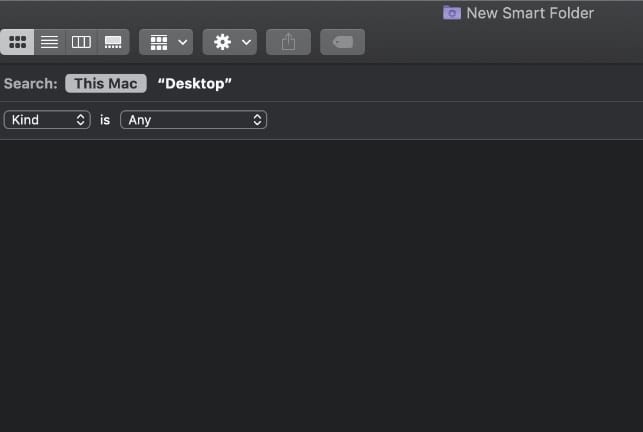The height and width of the screenshot is (432, 643).
Task: Expand the Action menu chevron
Action: (x=246, y=42)
